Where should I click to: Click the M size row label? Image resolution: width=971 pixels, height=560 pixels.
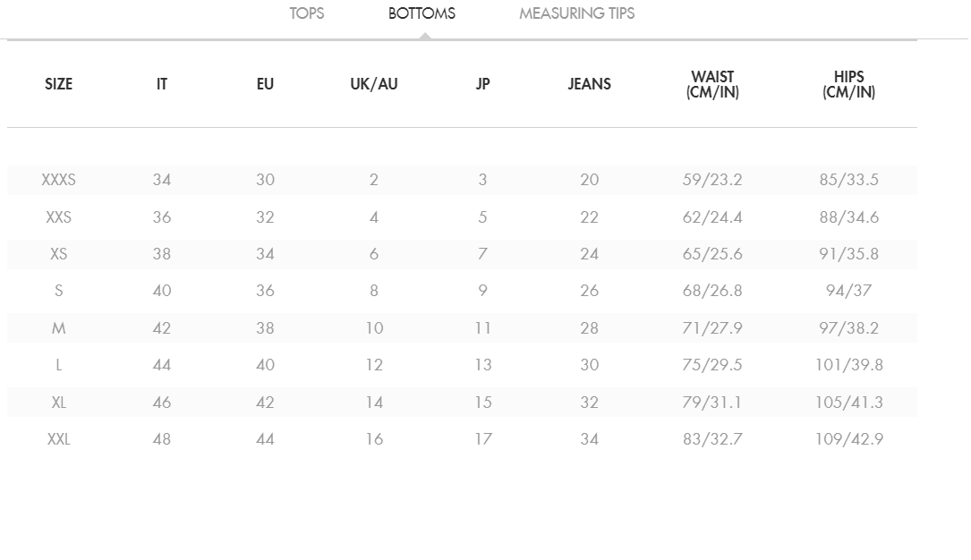coord(59,328)
